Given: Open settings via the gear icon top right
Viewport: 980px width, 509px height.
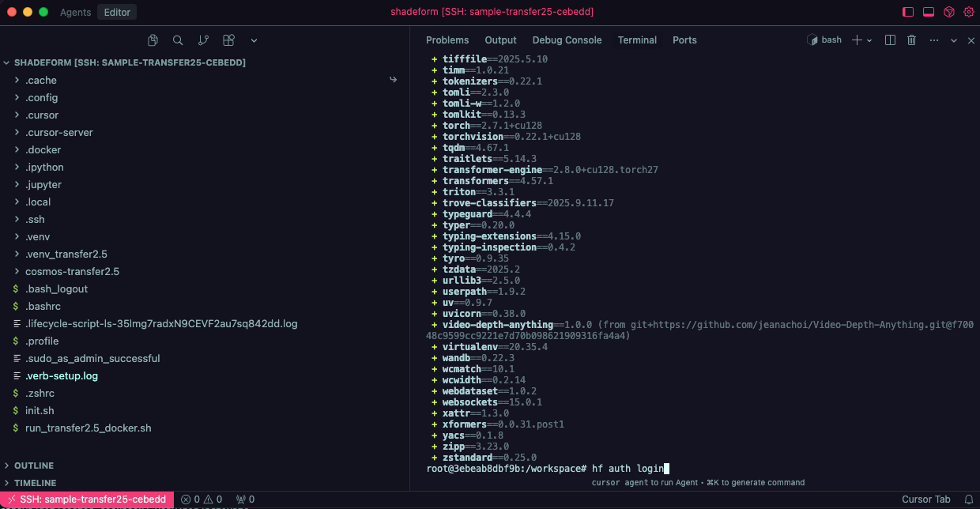Looking at the screenshot, I should point(969,11).
